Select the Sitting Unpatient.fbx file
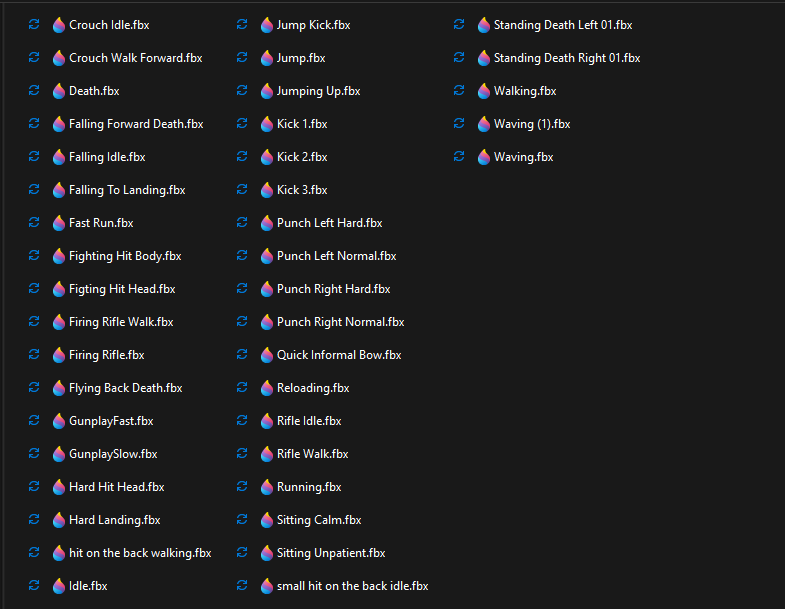 331,553
